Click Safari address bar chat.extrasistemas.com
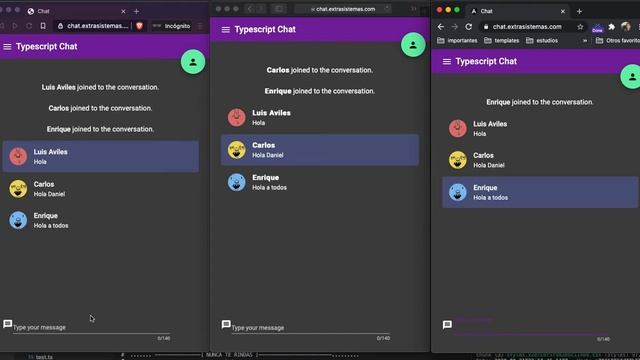 tap(343, 9)
